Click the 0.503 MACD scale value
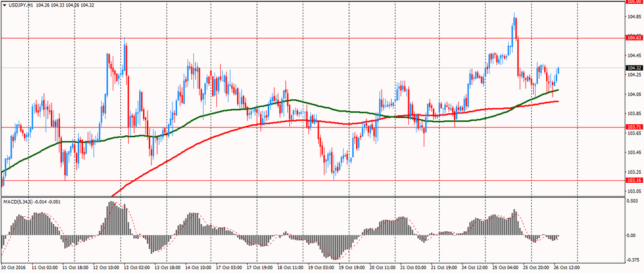644x273 pixels. point(632,201)
